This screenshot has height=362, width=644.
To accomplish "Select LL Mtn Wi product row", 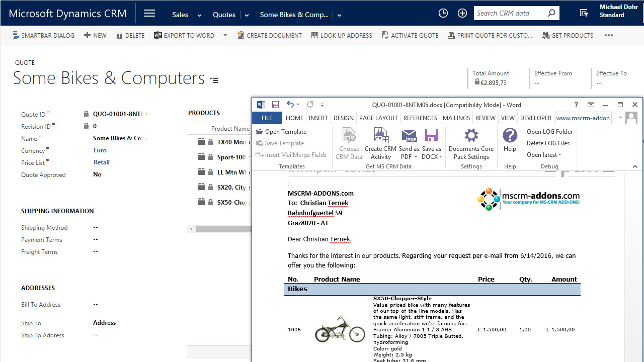I will click(x=219, y=172).
